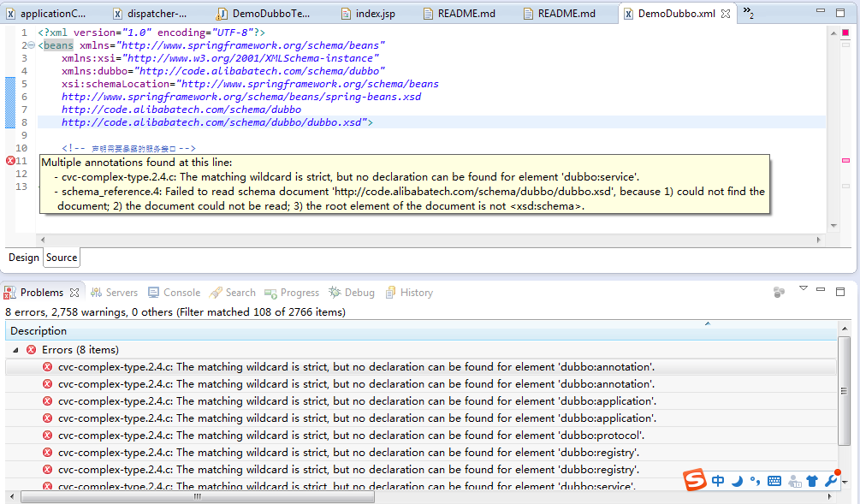
Task: Toggle the moon half-width icon on IME bar
Action: 737,481
